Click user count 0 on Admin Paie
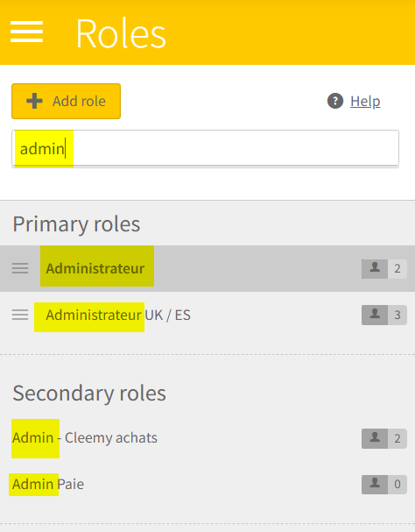Image resolution: width=415 pixels, height=532 pixels. tap(397, 485)
